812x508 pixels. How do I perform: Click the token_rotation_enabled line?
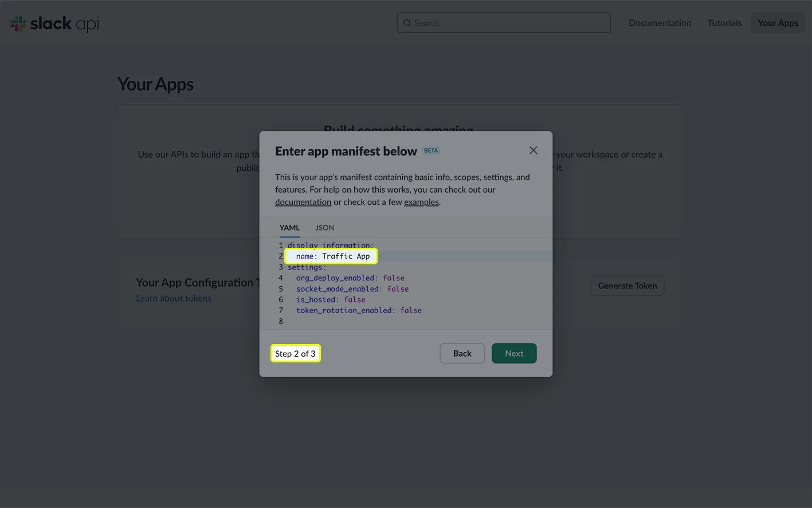(359, 311)
